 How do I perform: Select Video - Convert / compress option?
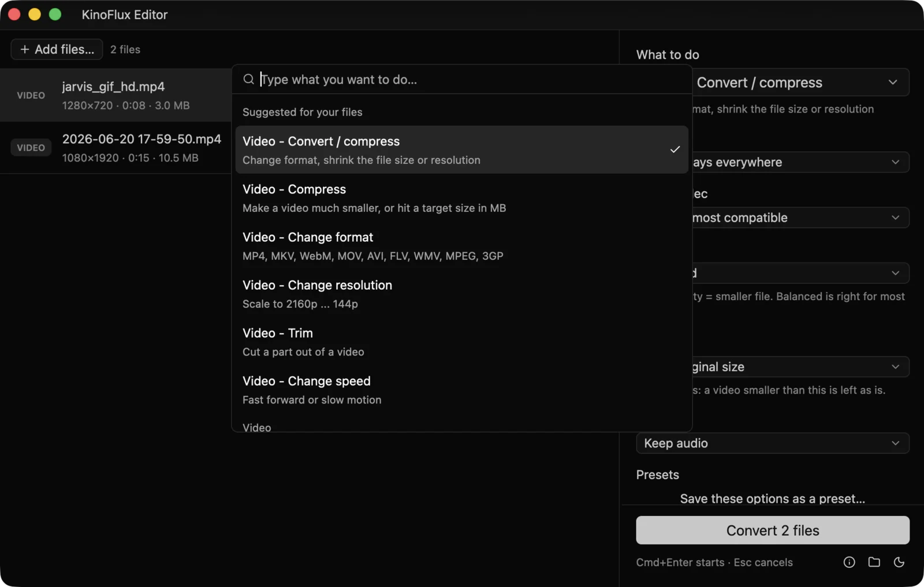461,150
